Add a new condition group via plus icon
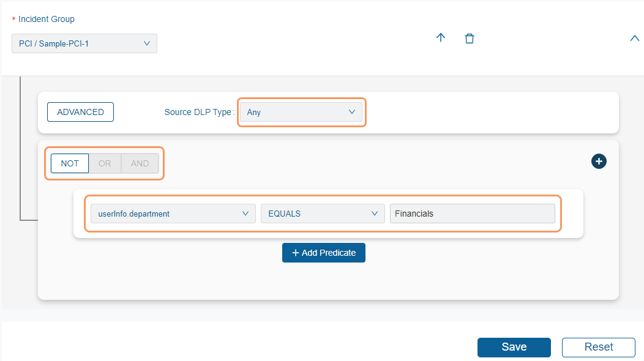Screen dimensions: 644x361 (599, 161)
